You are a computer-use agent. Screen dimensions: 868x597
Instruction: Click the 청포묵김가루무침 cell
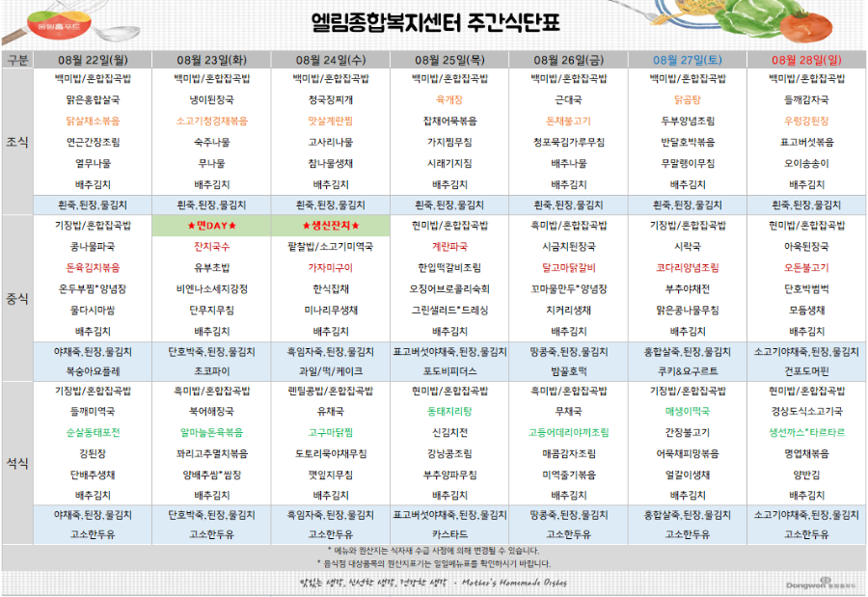[568, 143]
